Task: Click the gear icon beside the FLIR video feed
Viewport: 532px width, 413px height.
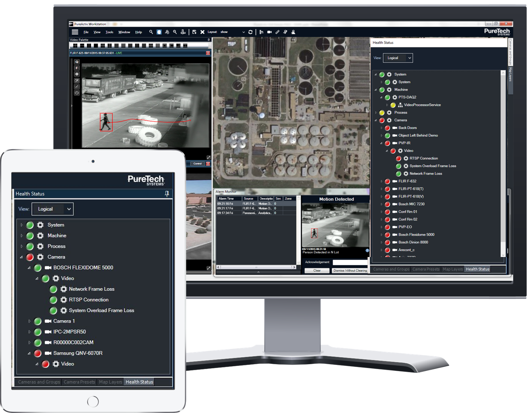Action: (x=77, y=74)
